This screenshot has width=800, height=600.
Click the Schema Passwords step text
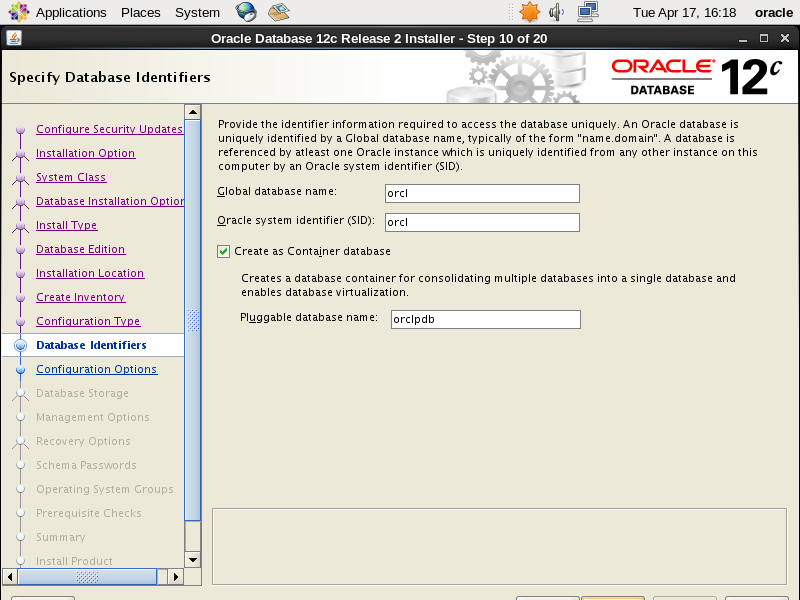[x=87, y=465]
